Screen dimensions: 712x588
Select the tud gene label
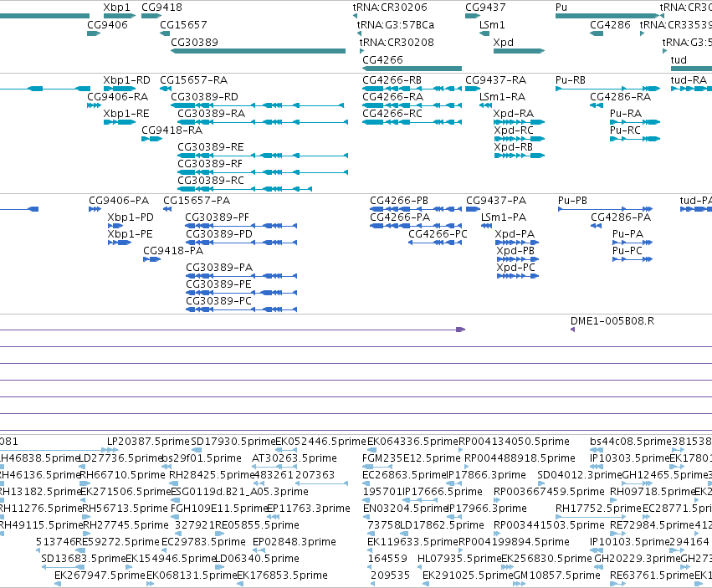679,60
